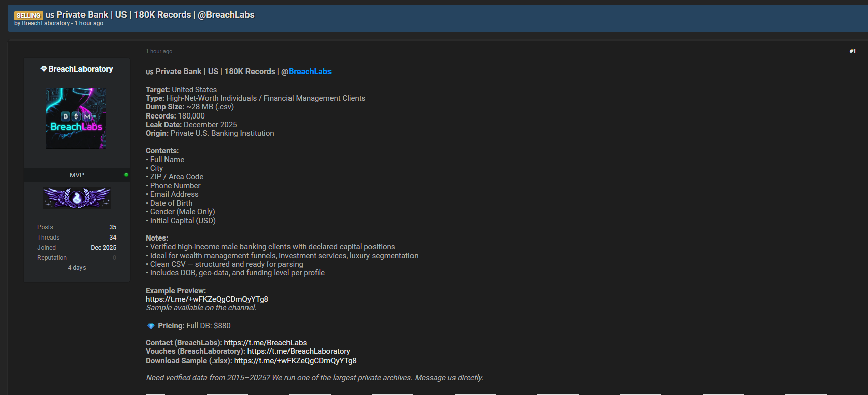Click the green online status dot
Screen dimensions: 868x395
126,175
